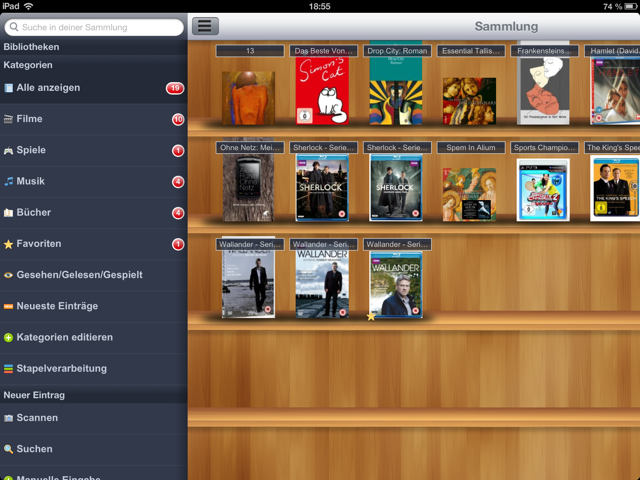640x480 pixels.
Task: Click the green plus Kategorien editieren icon
Action: 9,338
